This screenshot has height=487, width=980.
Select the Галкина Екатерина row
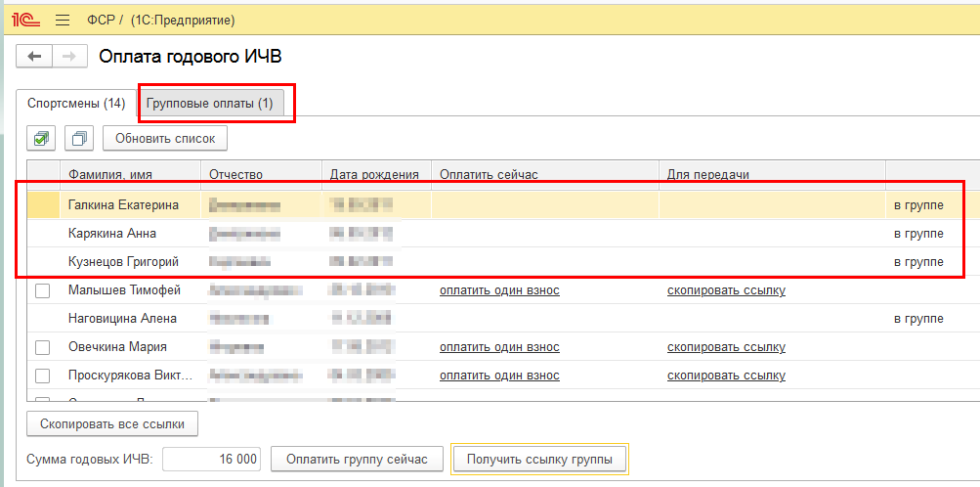click(123, 205)
